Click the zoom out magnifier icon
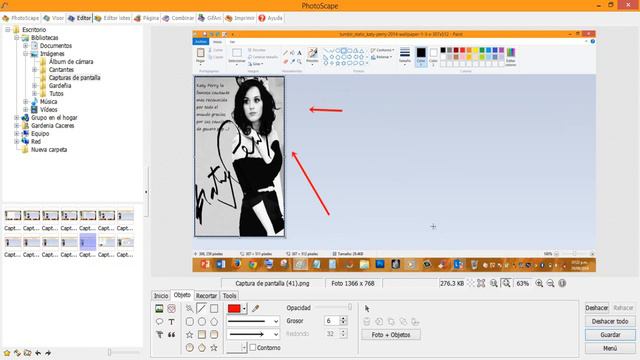Viewport: 640px width, 360px height. tap(551, 283)
